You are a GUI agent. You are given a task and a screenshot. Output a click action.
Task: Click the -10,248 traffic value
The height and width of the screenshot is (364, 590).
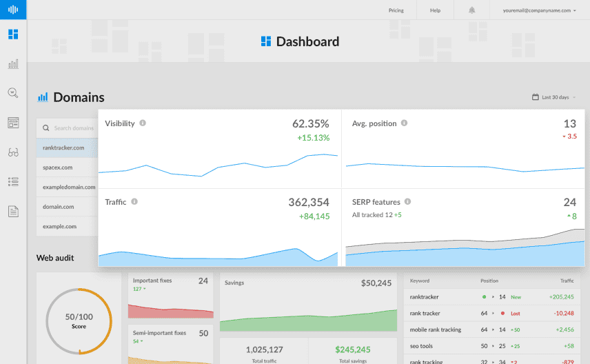(564, 313)
